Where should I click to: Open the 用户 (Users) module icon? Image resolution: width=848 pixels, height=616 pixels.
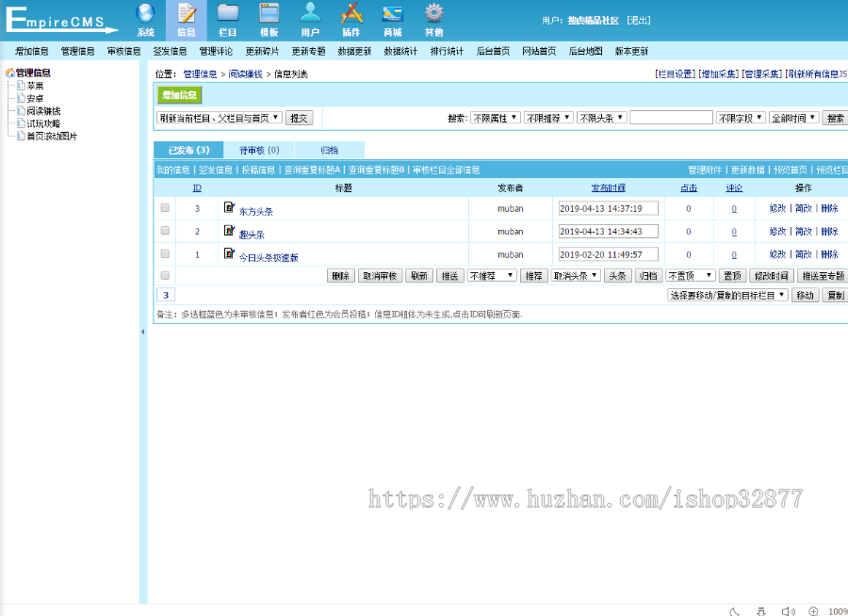[x=310, y=19]
